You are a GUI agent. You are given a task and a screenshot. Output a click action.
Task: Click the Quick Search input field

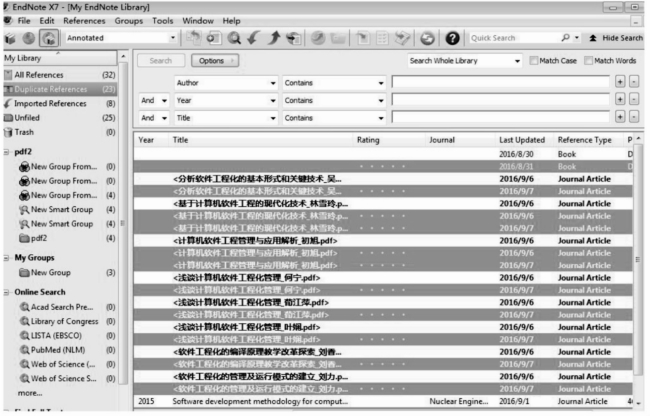pos(514,38)
